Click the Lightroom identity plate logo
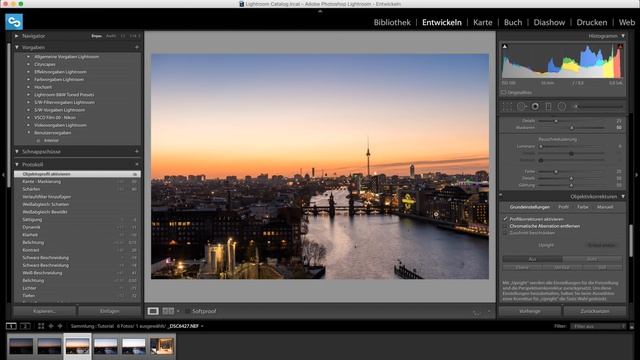The height and width of the screenshot is (360, 640). [14, 22]
